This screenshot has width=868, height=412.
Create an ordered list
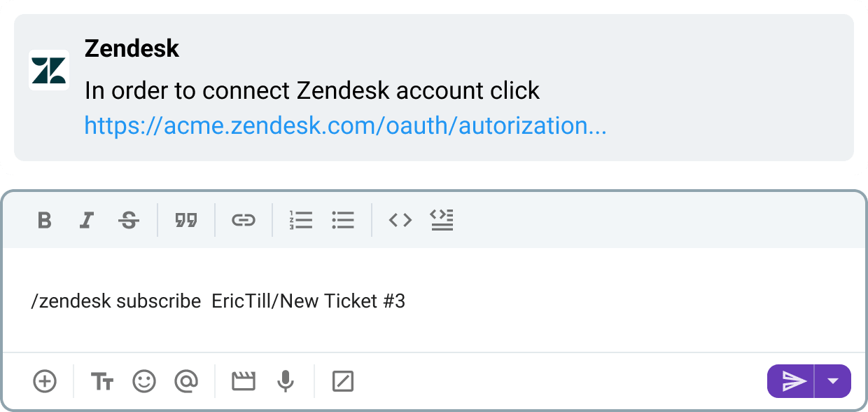pyautogui.click(x=301, y=219)
